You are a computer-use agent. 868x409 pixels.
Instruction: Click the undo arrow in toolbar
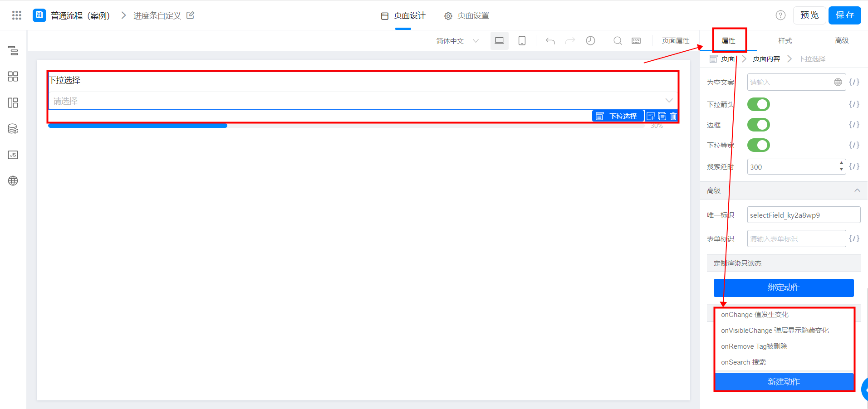point(550,41)
